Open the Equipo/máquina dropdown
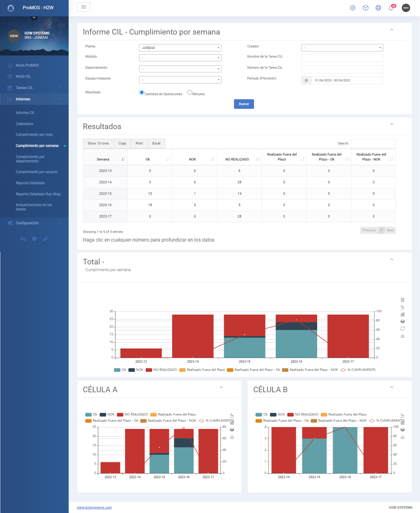Image resolution: width=420 pixels, height=513 pixels. point(180,80)
